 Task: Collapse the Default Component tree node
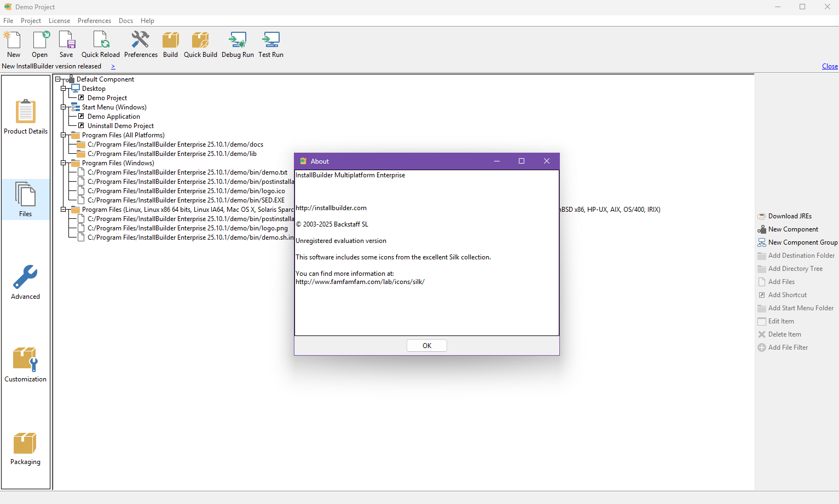58,79
